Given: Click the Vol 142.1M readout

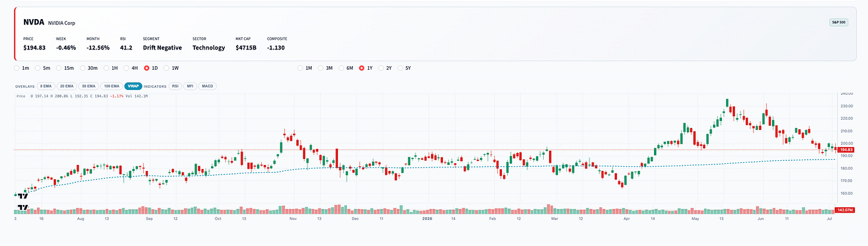Looking at the screenshot, I should click(x=135, y=95).
